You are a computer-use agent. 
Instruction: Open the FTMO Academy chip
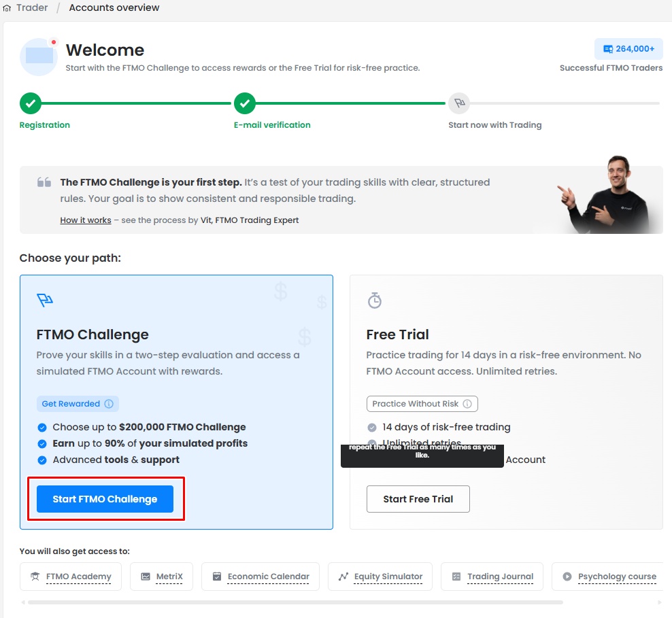tap(71, 577)
